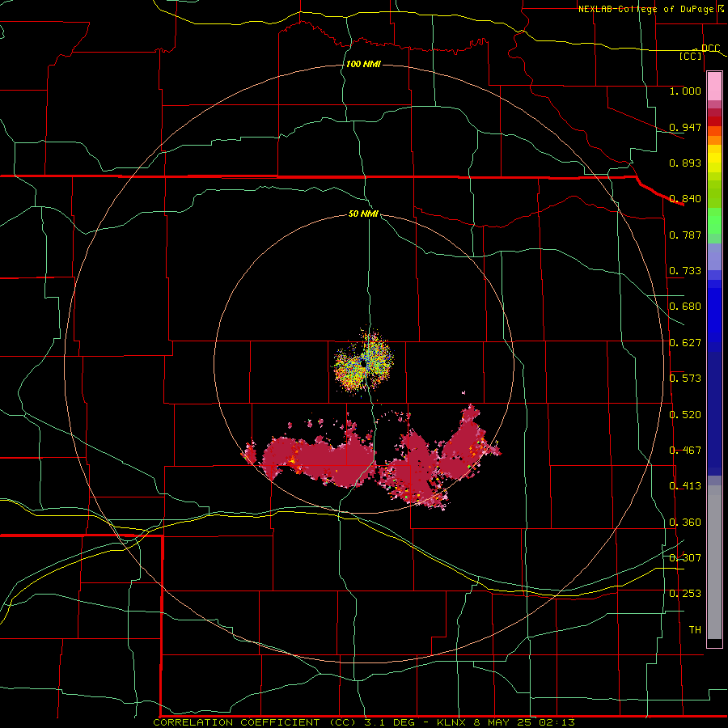The width and height of the screenshot is (728, 728).
Task: Pick the gray color bar segment
Action: 714,562
